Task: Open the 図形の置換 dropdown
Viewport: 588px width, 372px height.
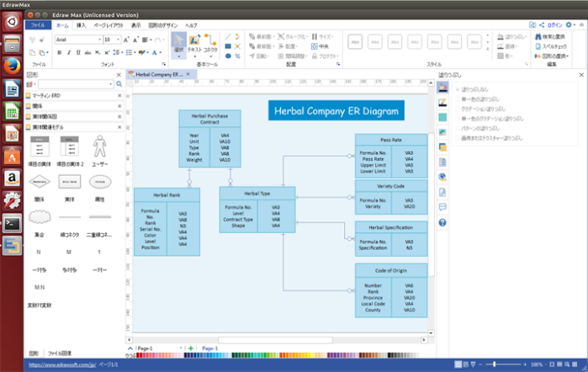Action: (552, 56)
